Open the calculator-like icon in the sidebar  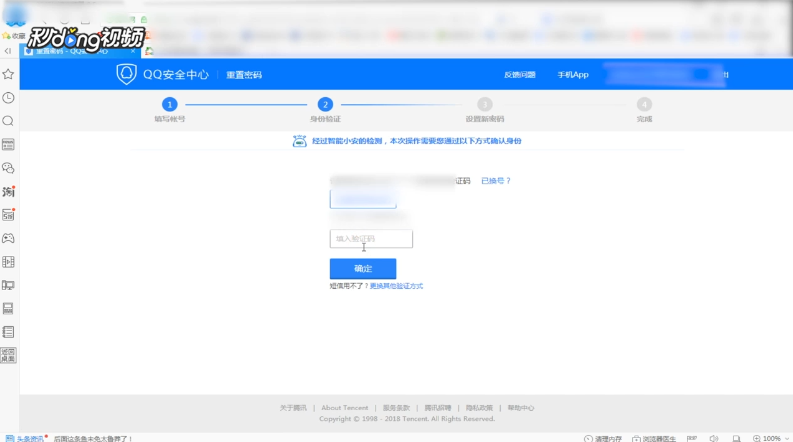tap(8, 308)
